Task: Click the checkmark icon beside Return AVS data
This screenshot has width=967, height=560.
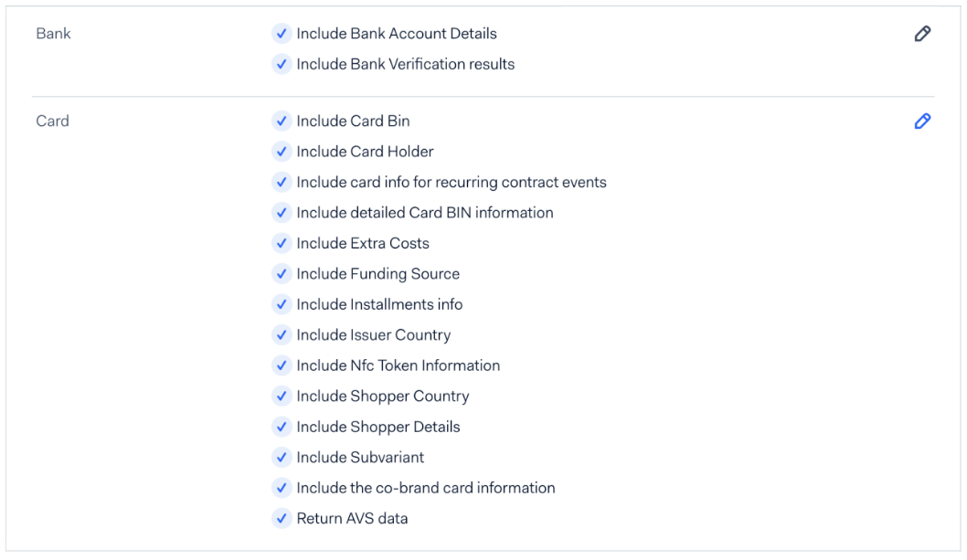Action: (281, 518)
